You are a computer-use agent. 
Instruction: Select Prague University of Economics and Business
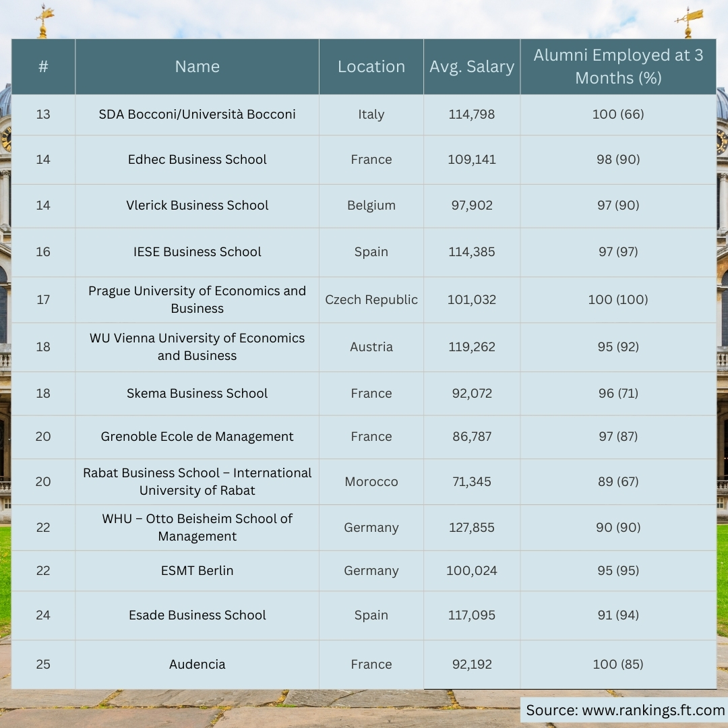(198, 299)
